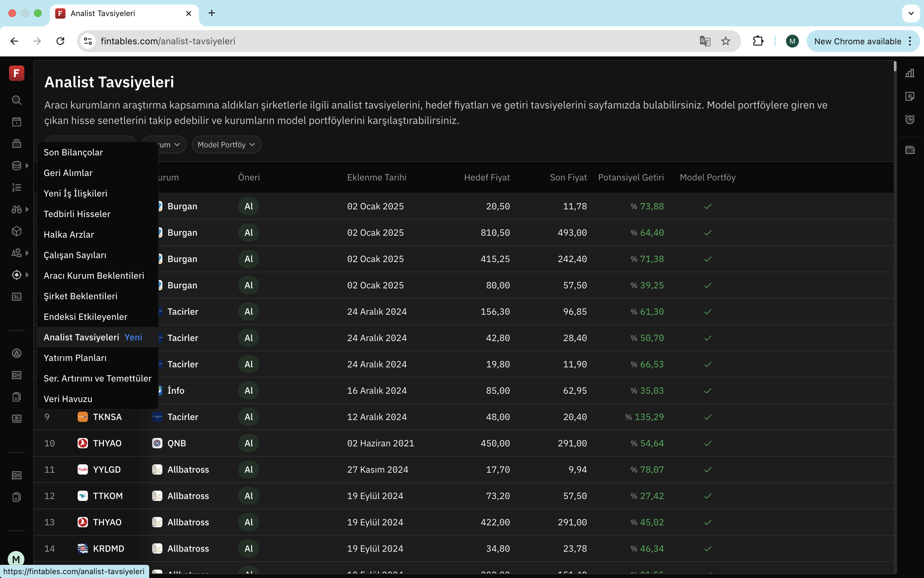The width and height of the screenshot is (924, 578).
Task: Click the M user avatar at sidebar bottom
Action: (x=16, y=559)
